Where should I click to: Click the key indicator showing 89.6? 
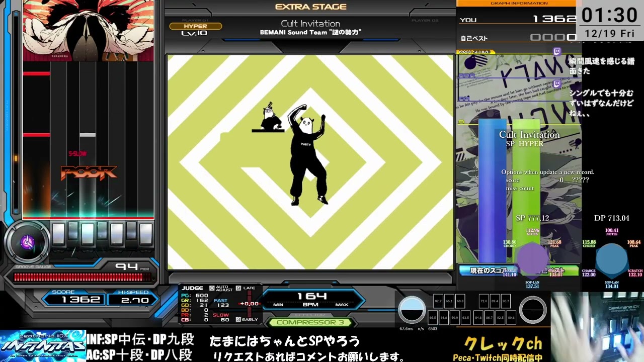click(x=511, y=318)
